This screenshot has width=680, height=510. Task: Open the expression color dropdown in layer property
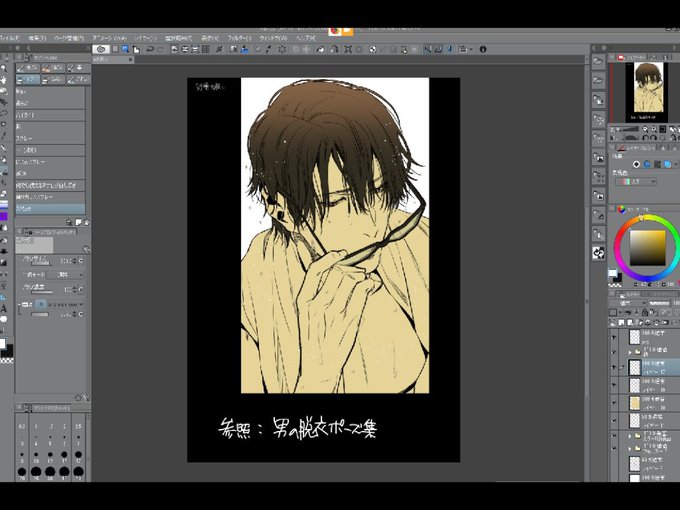coord(636,182)
